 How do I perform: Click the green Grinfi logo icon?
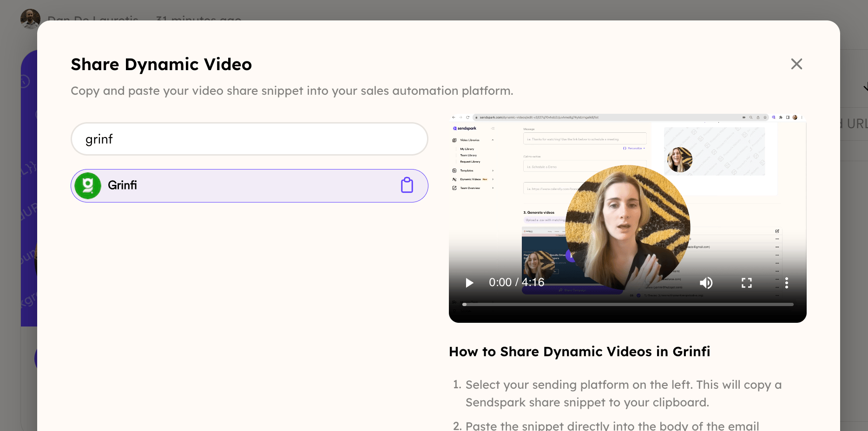click(88, 186)
